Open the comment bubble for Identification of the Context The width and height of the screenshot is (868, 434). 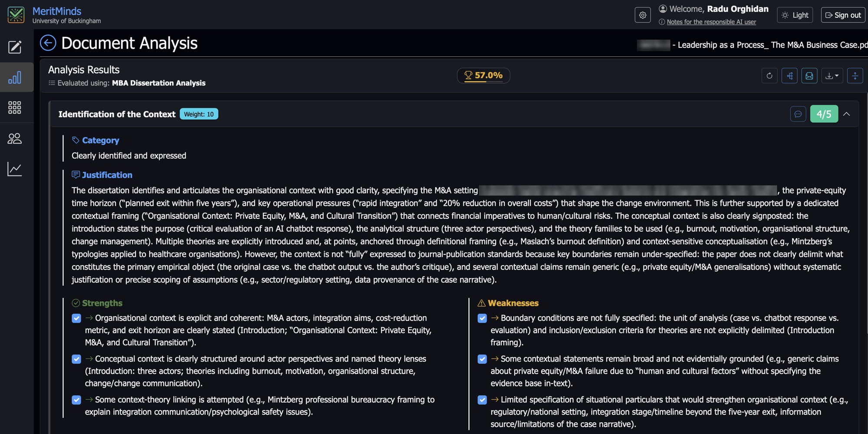798,114
